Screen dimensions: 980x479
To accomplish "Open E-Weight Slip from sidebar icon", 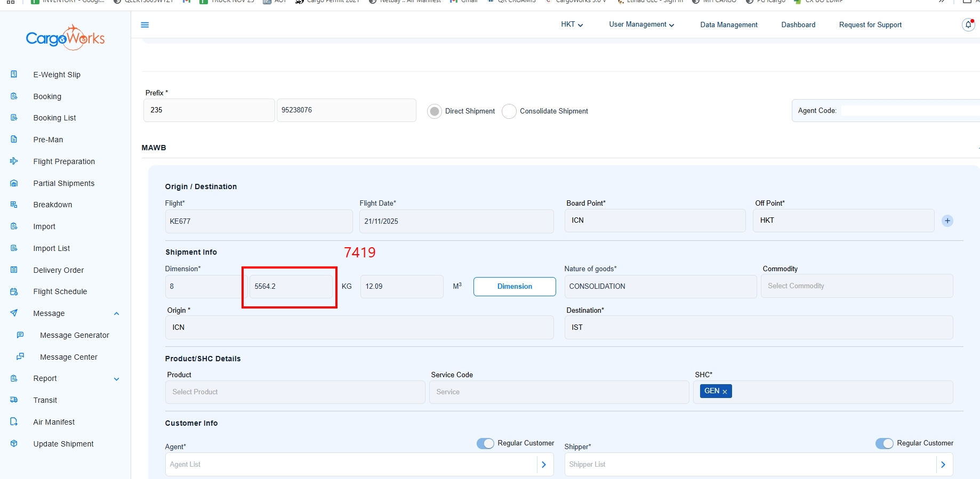I will 14,75.
